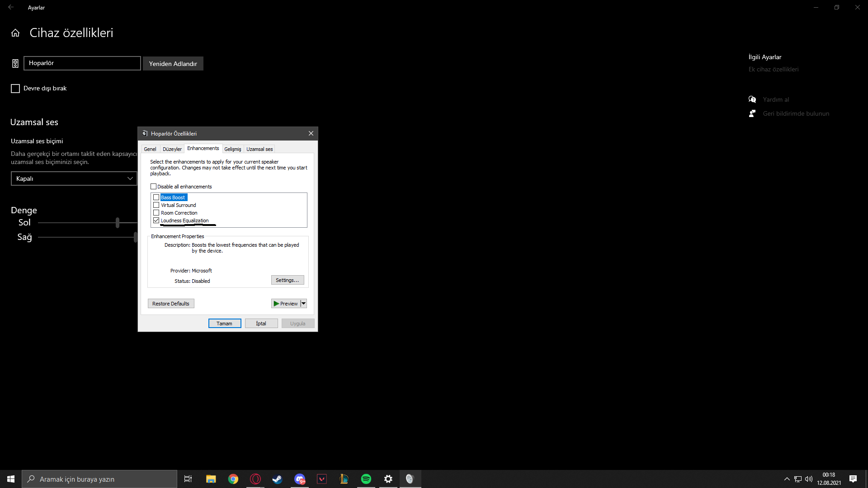Tick the Devre dışı bırak checkbox
Screen dimensions: 868x488
(15, 89)
